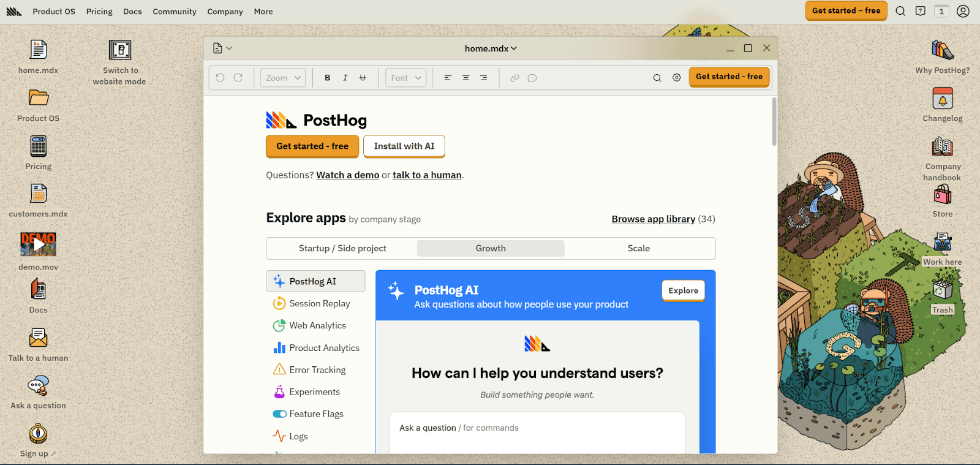Screen dimensions: 980x465
Task: Toggle italic formatting
Action: coord(345,78)
